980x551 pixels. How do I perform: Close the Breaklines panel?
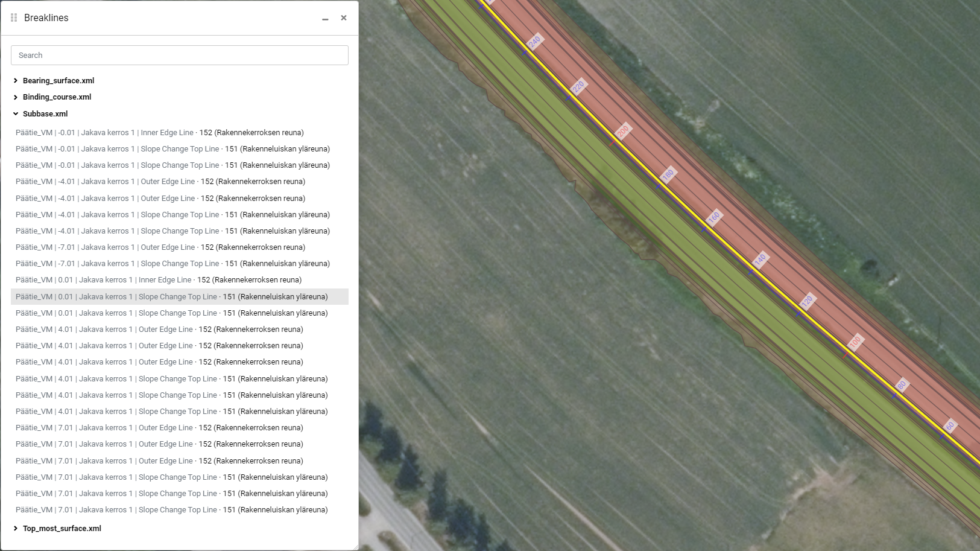click(x=344, y=18)
